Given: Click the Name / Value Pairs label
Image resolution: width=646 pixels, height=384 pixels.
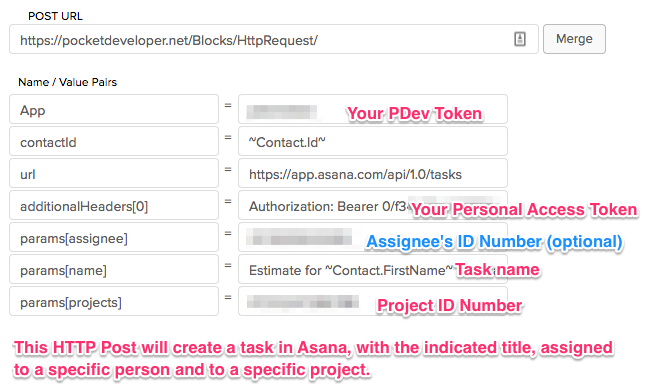Looking at the screenshot, I should [68, 82].
